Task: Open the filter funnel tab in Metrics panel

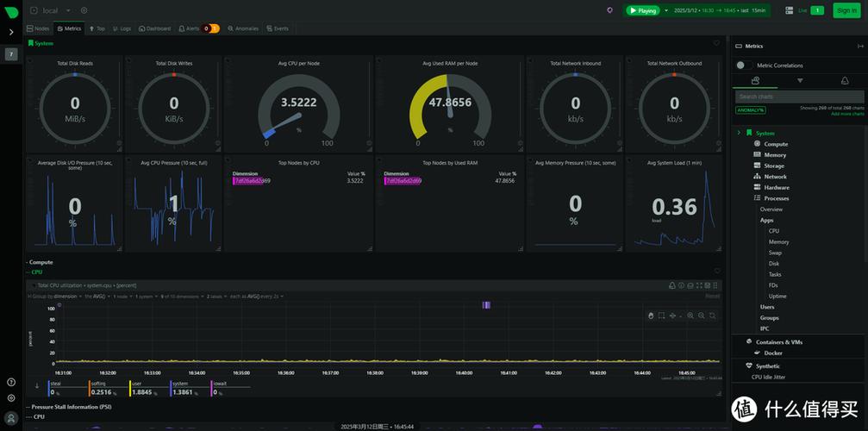Action: tap(799, 80)
